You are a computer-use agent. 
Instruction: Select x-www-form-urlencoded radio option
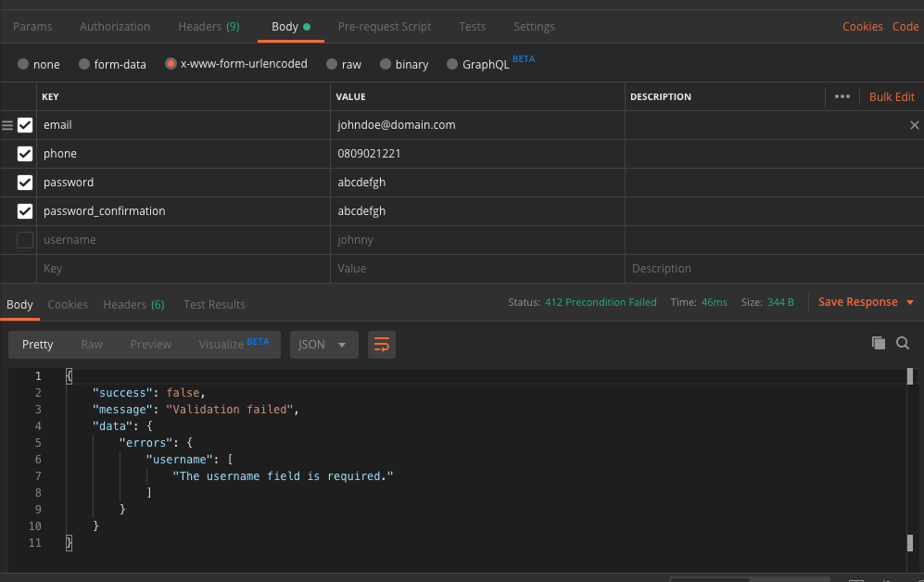[x=171, y=64]
